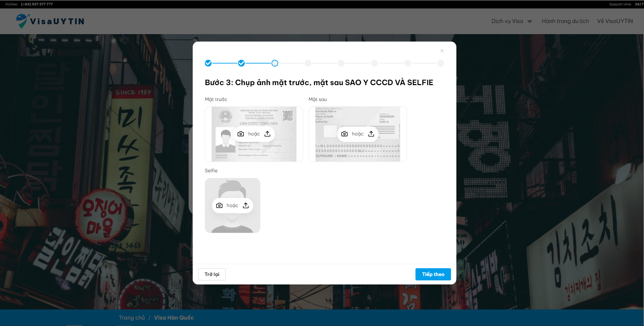Image resolution: width=644 pixels, height=326 pixels.
Task: Click the VisaUYTIN logo
Action: click(x=50, y=21)
